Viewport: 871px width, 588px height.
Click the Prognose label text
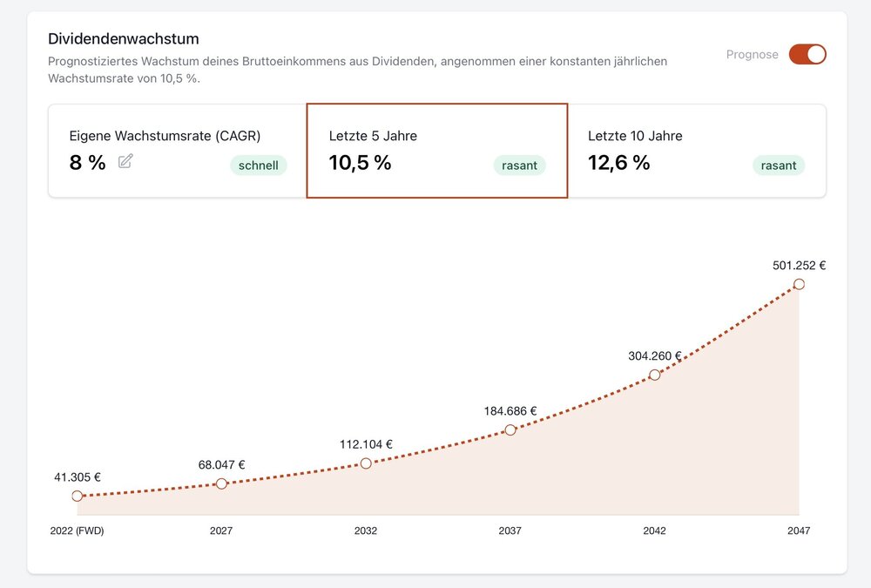coord(752,54)
